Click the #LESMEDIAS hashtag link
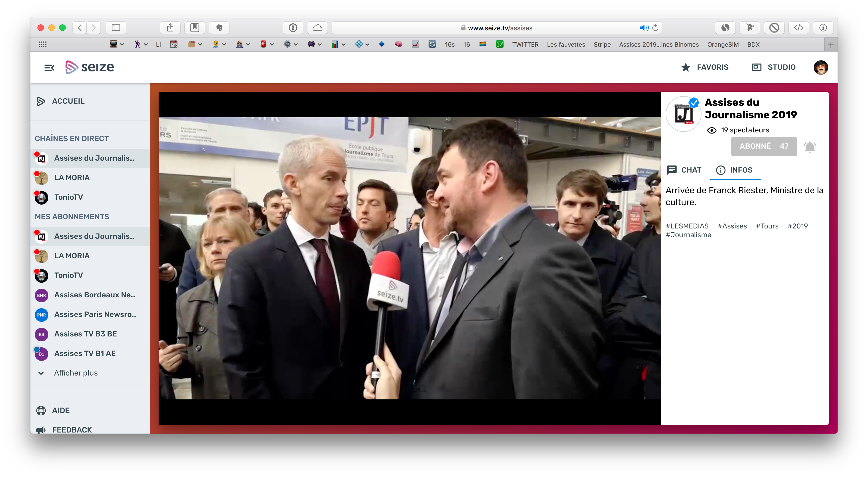 [687, 226]
